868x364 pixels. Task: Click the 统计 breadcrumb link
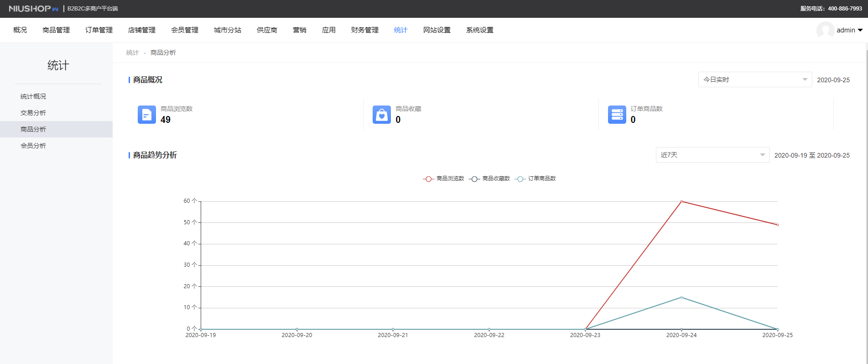click(x=132, y=53)
